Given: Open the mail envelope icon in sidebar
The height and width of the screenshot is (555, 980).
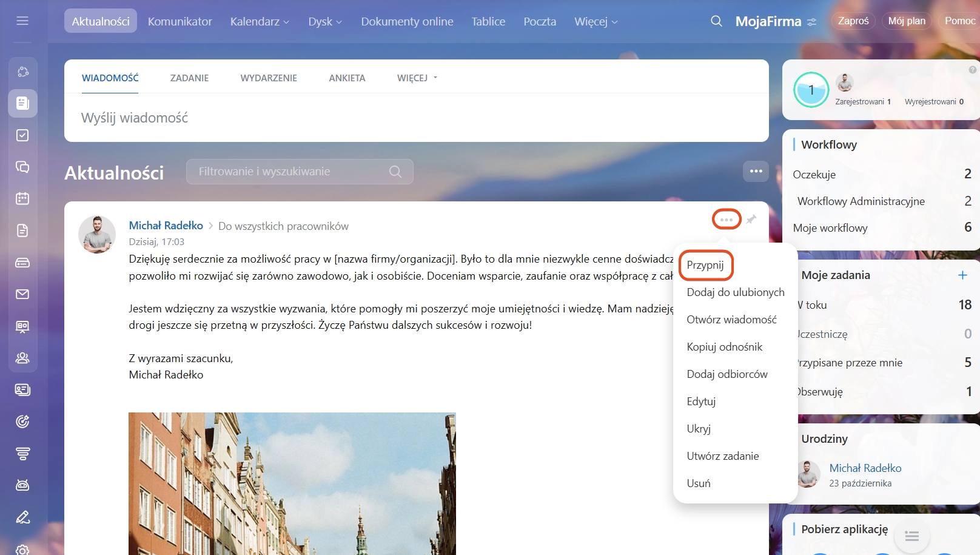Looking at the screenshot, I should coord(22,294).
